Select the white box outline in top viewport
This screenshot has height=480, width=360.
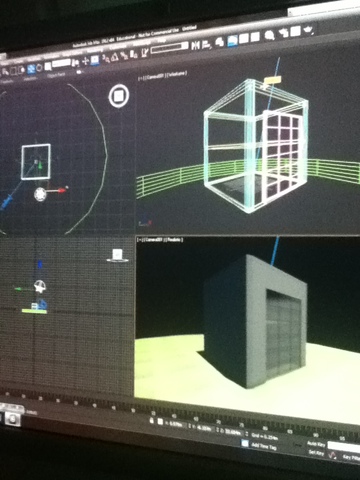[36, 162]
